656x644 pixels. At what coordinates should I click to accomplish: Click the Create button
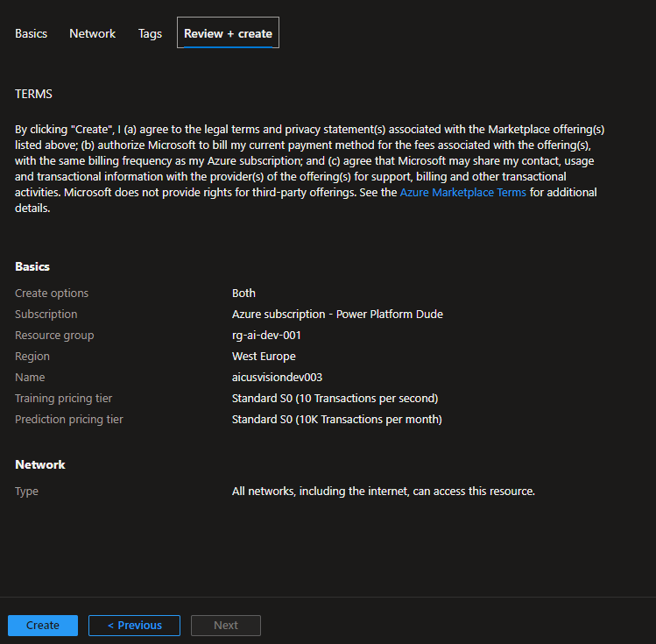pyautogui.click(x=43, y=625)
